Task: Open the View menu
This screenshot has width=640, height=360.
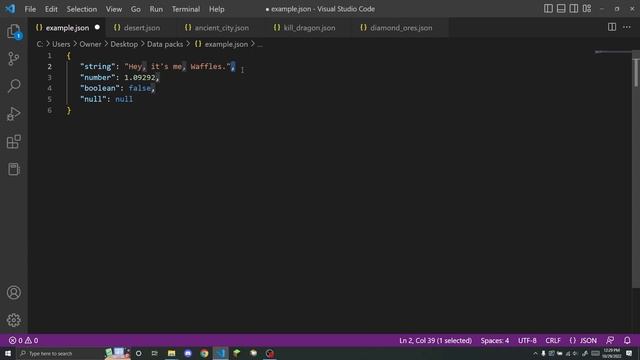Action: coord(114,9)
